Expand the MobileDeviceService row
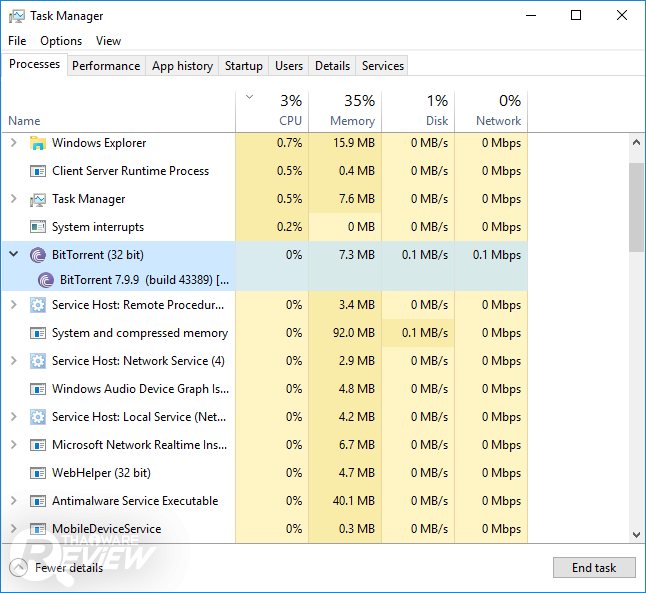 pos(14,529)
